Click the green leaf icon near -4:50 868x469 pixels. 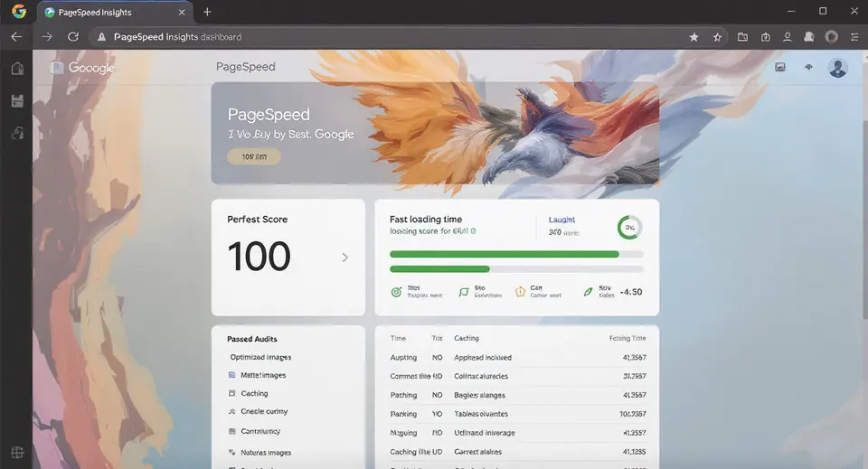click(588, 292)
